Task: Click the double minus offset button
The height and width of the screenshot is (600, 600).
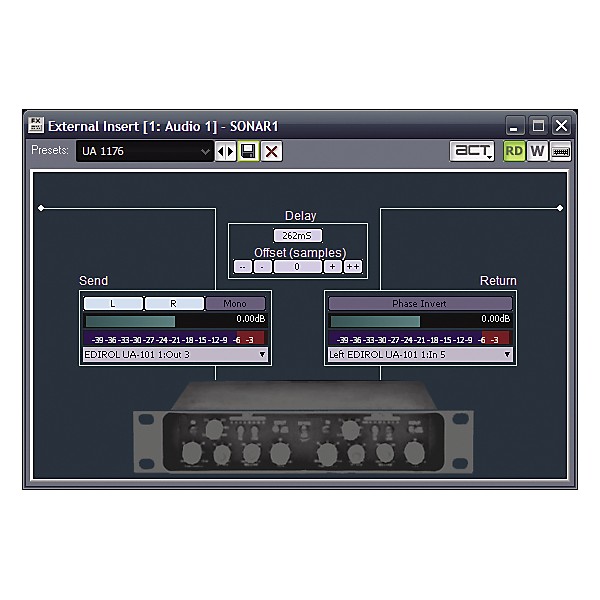Action: click(x=243, y=267)
